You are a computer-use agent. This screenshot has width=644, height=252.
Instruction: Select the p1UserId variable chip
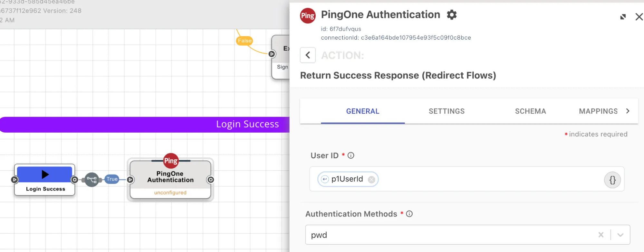coord(348,179)
